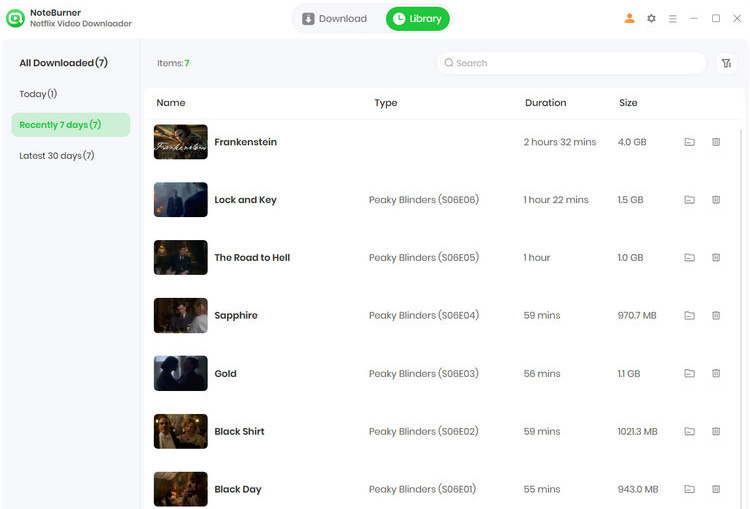
Task: Select the Gold title text
Action: click(x=225, y=374)
